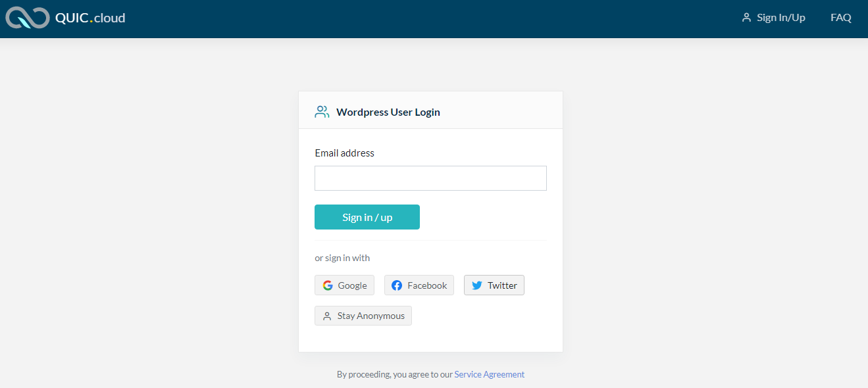
Task: Click the Wordpress User Login people icon
Action: [x=322, y=112]
